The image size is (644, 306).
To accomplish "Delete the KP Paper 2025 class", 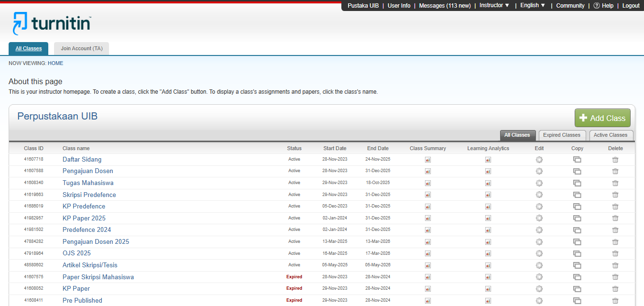I will [x=615, y=219].
